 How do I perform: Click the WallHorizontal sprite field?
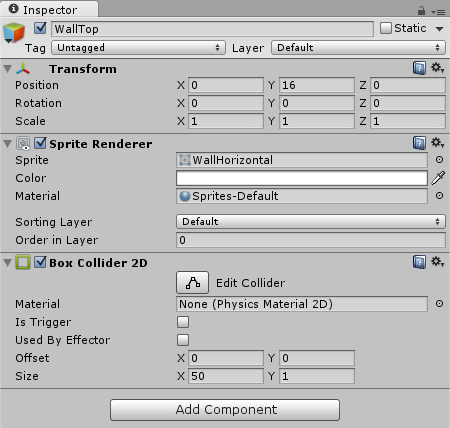[x=302, y=160]
